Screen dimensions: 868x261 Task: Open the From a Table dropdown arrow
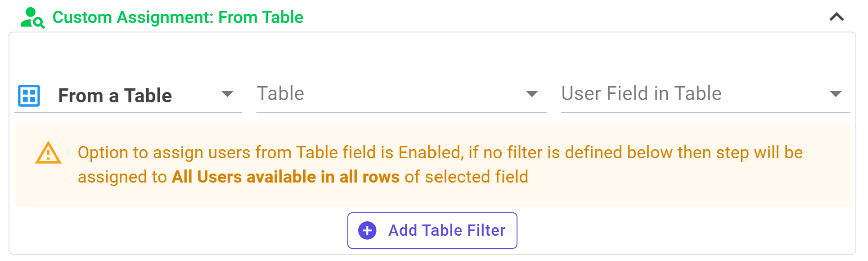[227, 94]
